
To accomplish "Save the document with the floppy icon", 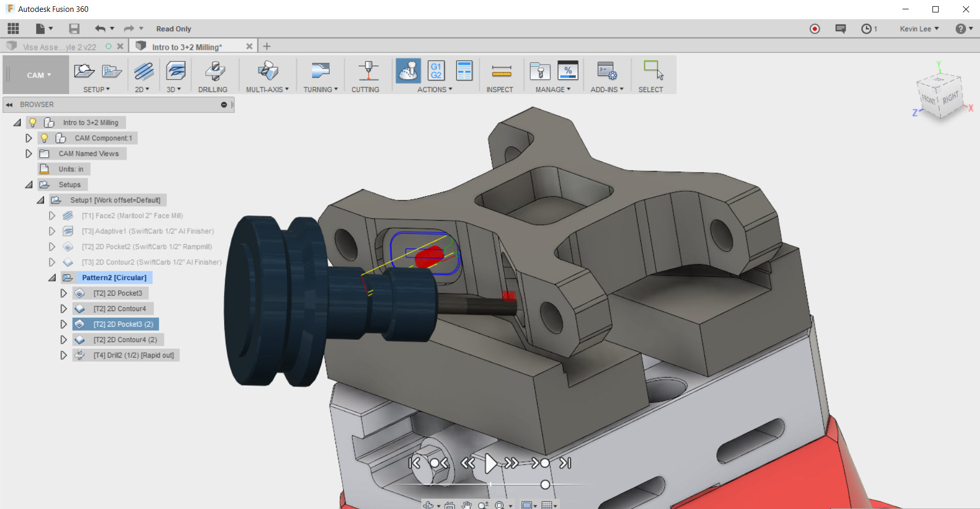I will (x=74, y=28).
